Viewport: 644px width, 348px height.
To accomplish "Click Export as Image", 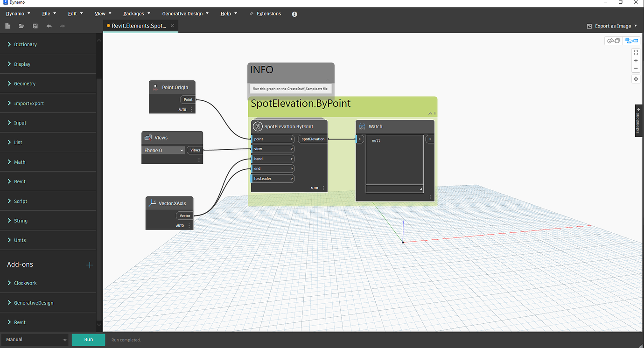I will 612,26.
